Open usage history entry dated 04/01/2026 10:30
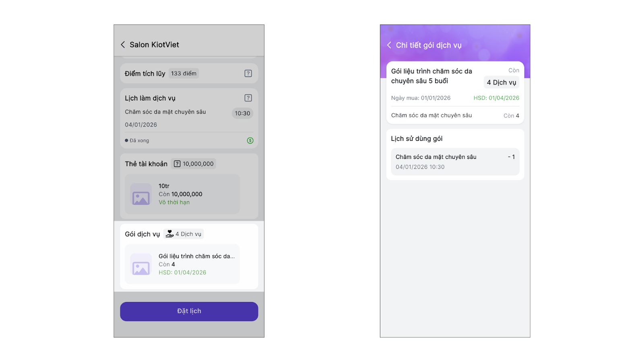Image resolution: width=644 pixels, height=362 pixels. 455,162
